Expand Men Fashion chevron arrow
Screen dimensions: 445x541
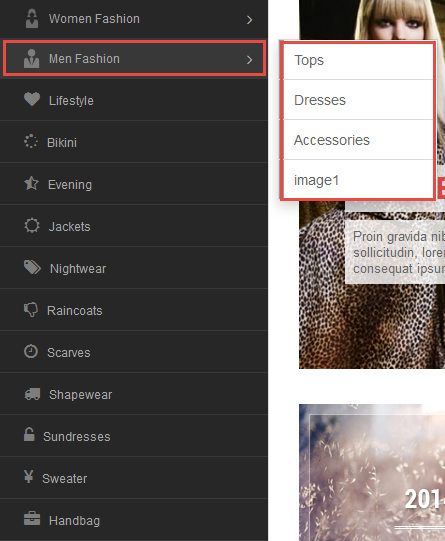pos(249,60)
